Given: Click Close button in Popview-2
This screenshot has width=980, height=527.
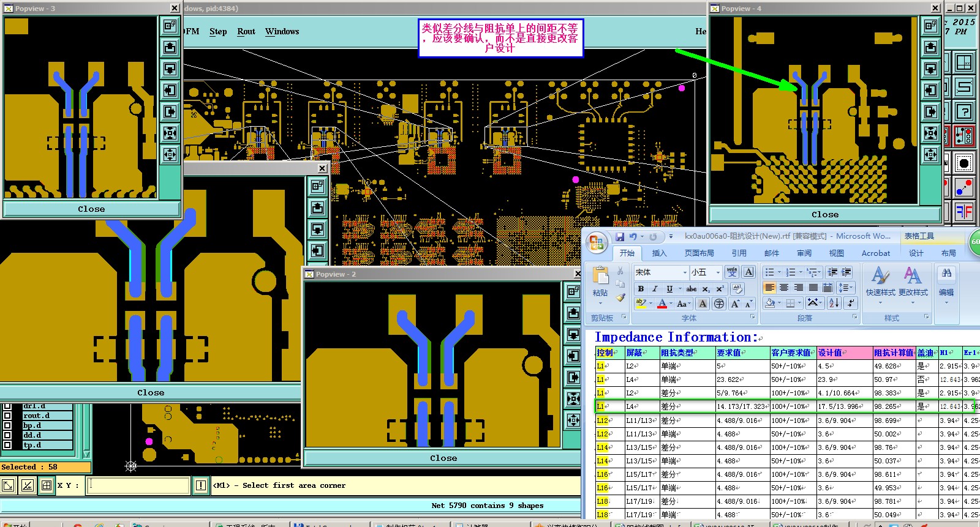Looking at the screenshot, I should coord(443,458).
